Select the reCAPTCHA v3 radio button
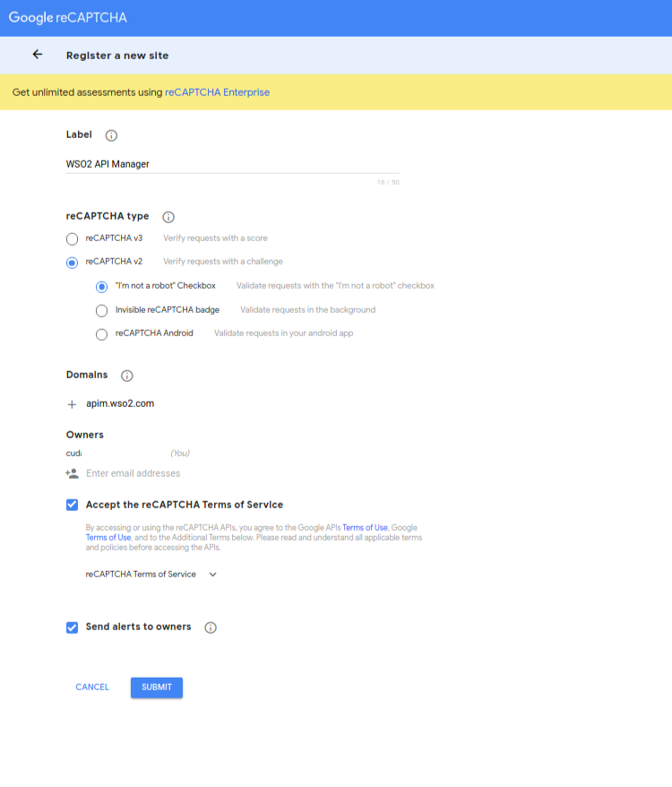The image size is (672, 787). tap(73, 239)
